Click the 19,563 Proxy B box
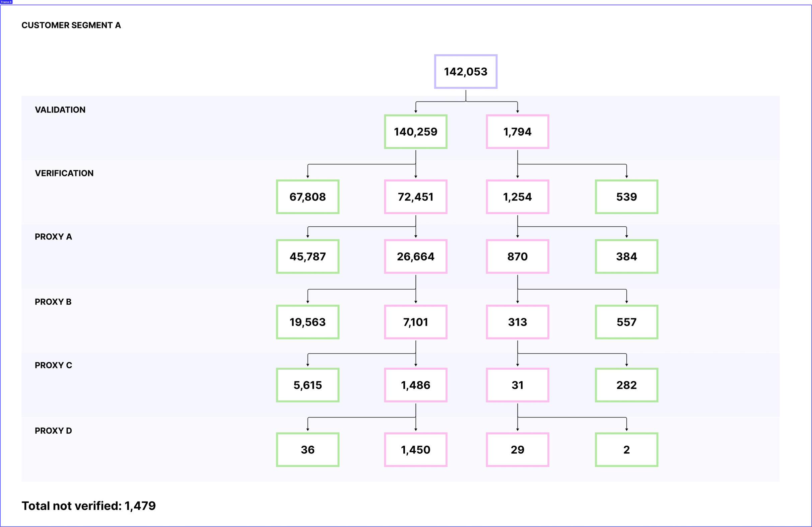812x527 pixels. (x=308, y=322)
